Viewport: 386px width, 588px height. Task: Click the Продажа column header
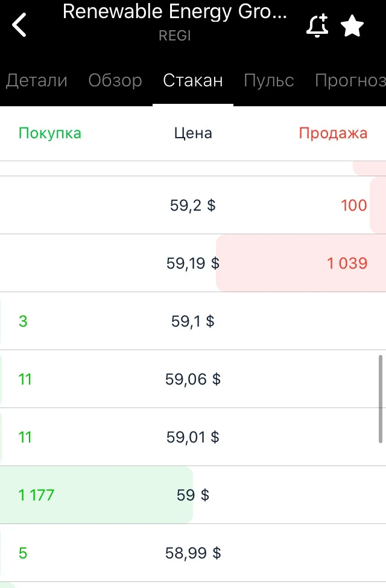(x=333, y=133)
